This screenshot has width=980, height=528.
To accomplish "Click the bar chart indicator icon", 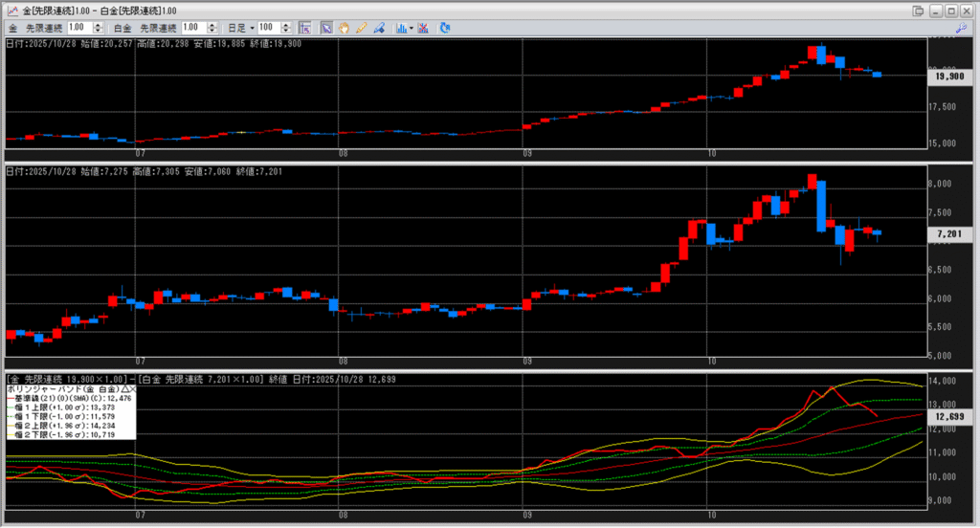I will pyautogui.click(x=400, y=28).
